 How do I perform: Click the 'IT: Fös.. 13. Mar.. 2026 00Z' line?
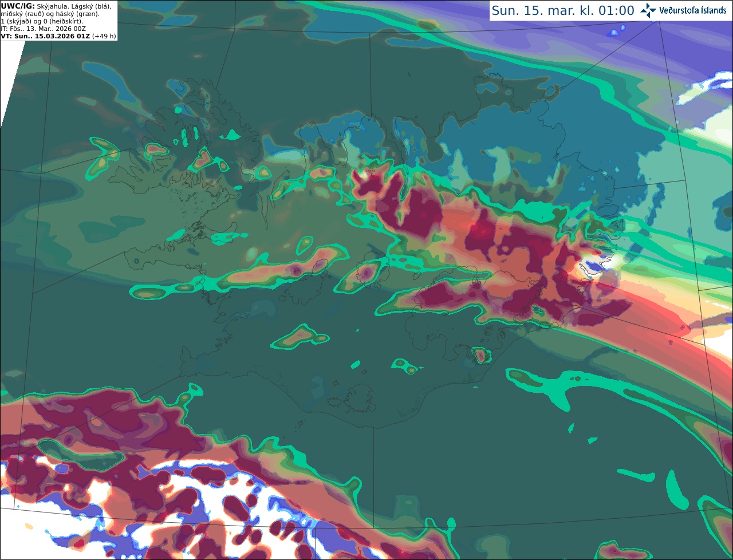point(44,29)
